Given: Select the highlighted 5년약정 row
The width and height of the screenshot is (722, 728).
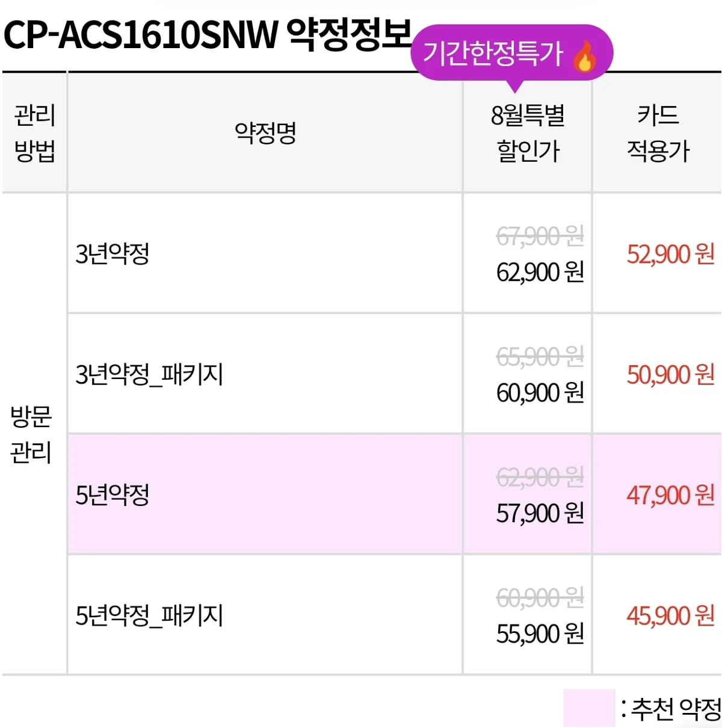Looking at the screenshot, I should point(395,494).
